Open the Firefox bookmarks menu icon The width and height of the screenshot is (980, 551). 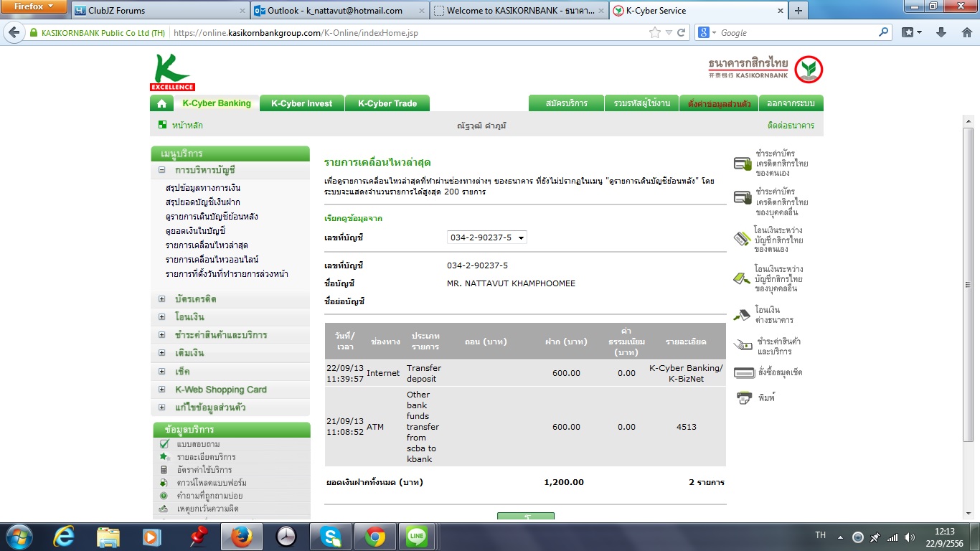(x=912, y=33)
